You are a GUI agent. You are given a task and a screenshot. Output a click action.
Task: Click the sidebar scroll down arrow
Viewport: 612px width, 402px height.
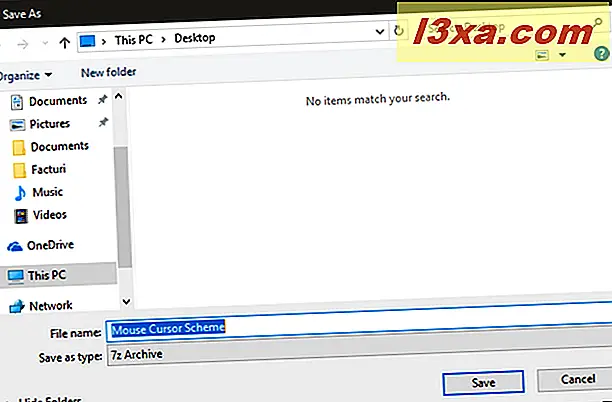tap(126, 301)
